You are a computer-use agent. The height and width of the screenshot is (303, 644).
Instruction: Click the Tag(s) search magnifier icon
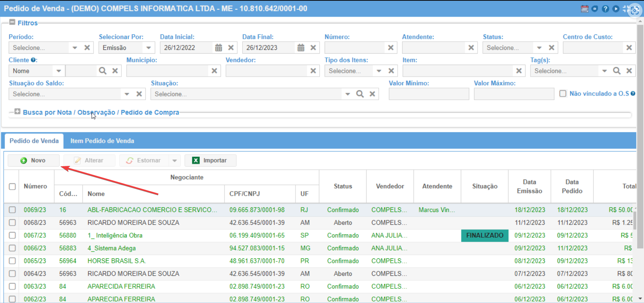pyautogui.click(x=617, y=71)
